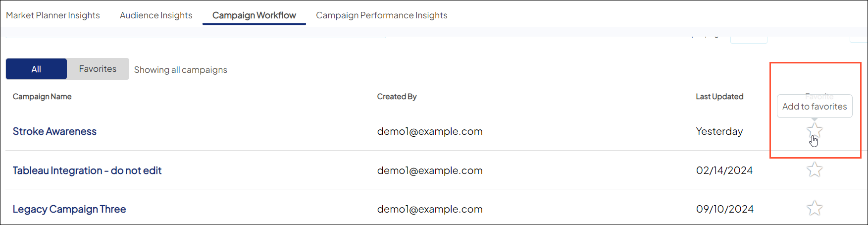Click the Yesterday date for Stroke Awareness
Screen dimensions: 868x225
coord(719,131)
